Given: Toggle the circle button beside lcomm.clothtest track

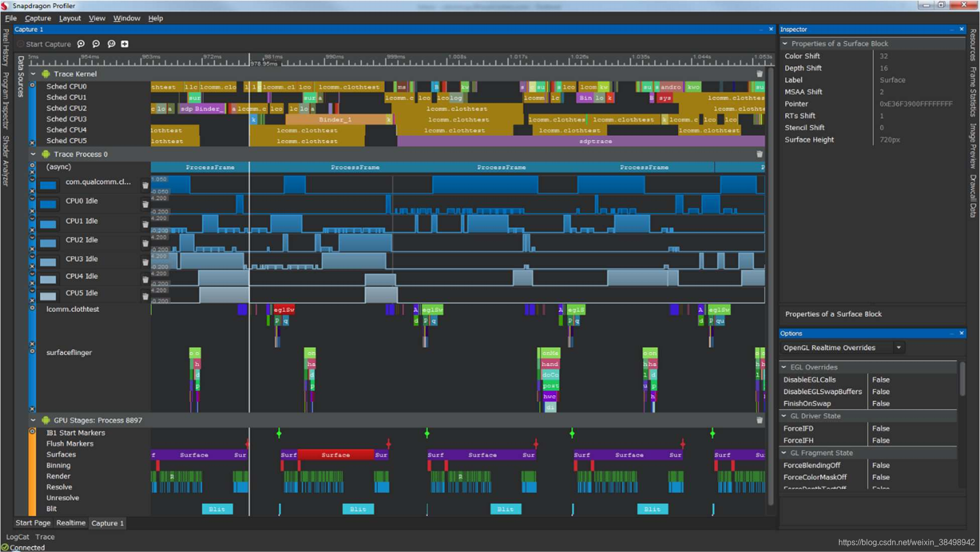Looking at the screenshot, I should coord(32,308).
